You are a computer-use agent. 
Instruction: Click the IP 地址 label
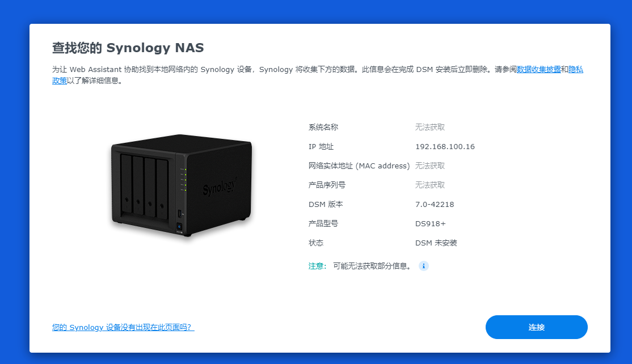point(321,147)
